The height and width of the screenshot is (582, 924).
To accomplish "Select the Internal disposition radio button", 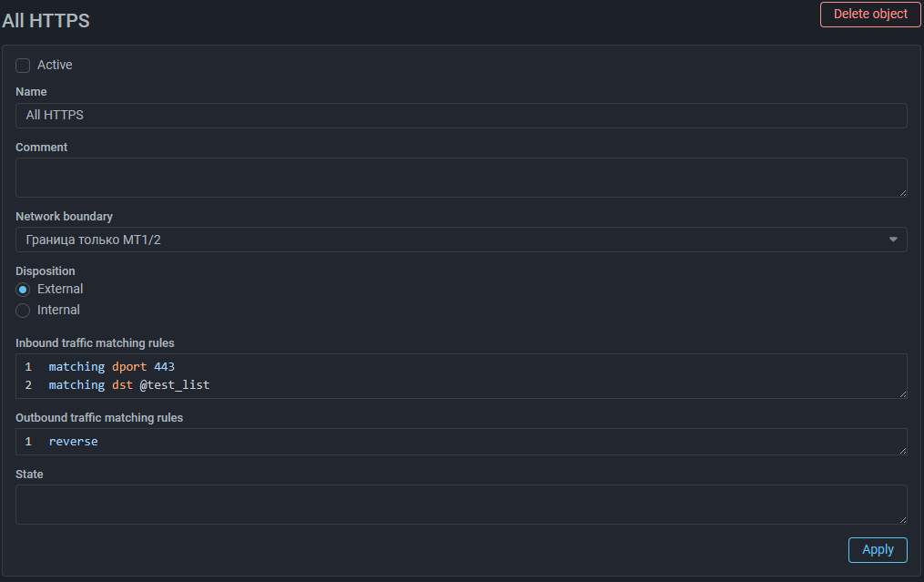I will point(23,311).
